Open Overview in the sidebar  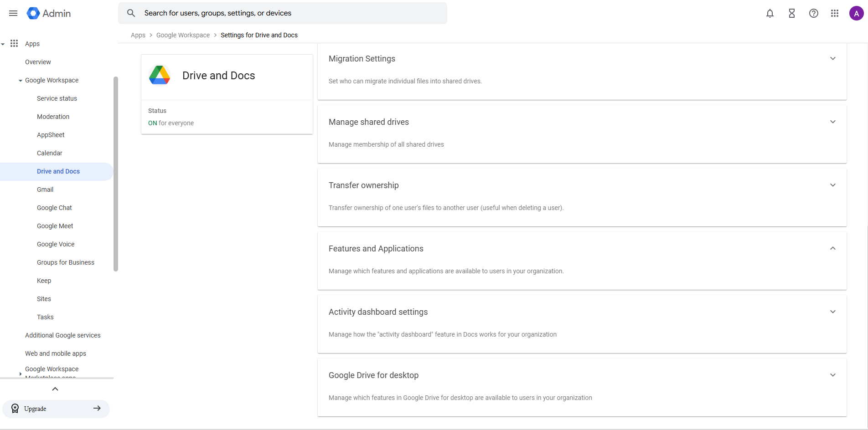[38, 62]
